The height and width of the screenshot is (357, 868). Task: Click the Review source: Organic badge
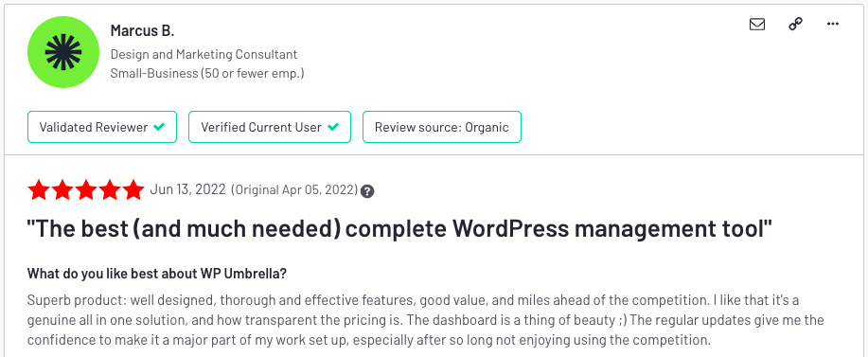point(442,127)
